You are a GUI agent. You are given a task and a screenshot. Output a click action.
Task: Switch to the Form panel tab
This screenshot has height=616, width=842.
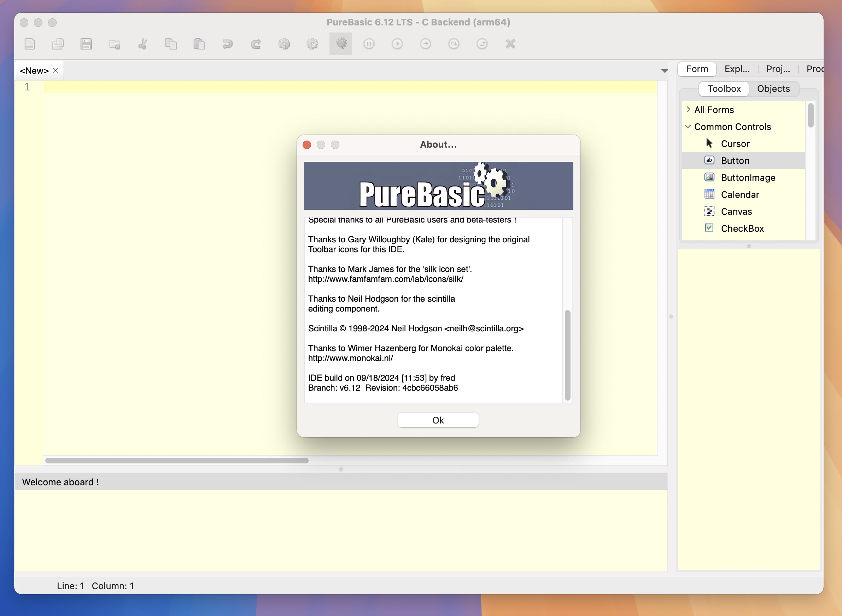(x=697, y=69)
